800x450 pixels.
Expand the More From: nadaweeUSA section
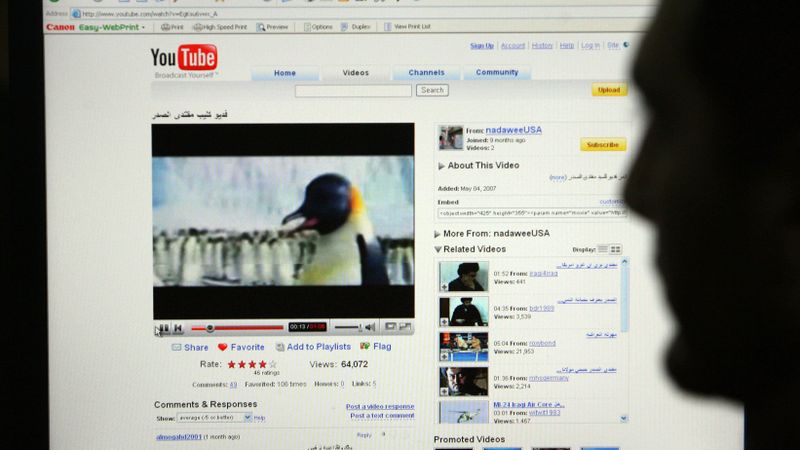point(492,234)
